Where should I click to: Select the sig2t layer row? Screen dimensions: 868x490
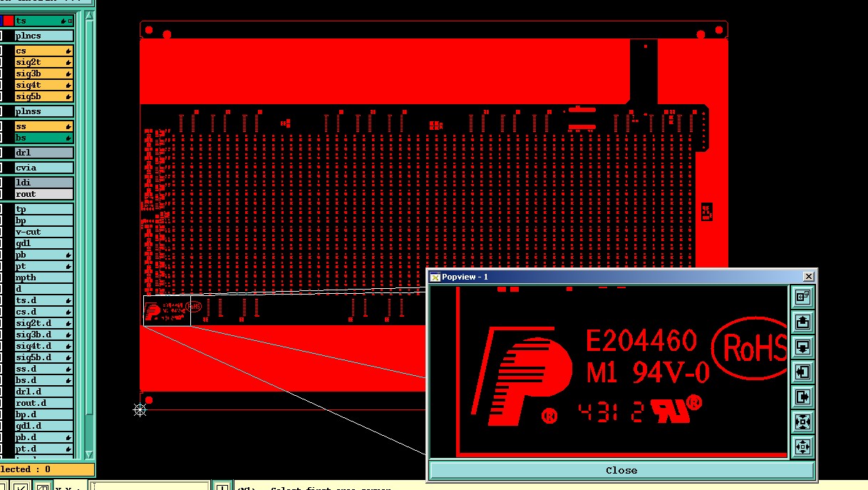click(44, 62)
